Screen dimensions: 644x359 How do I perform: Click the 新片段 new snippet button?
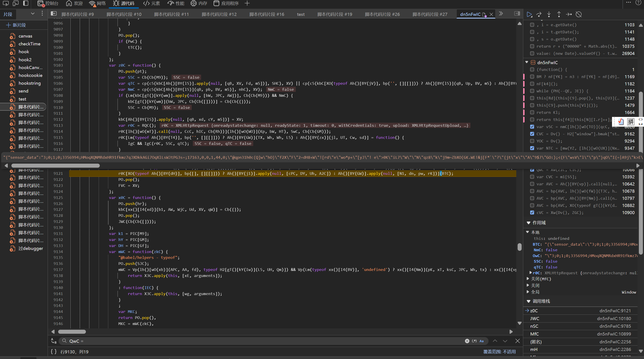[16, 25]
